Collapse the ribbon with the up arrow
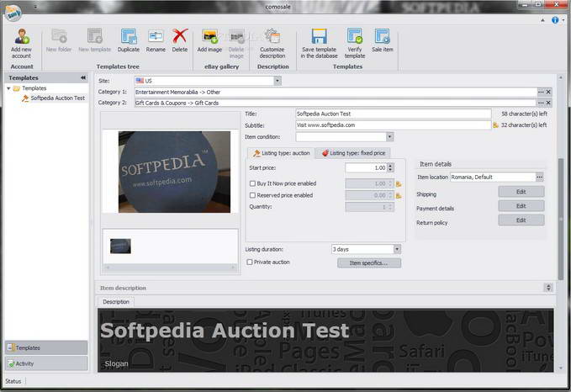The height and width of the screenshot is (392, 571). point(542,20)
